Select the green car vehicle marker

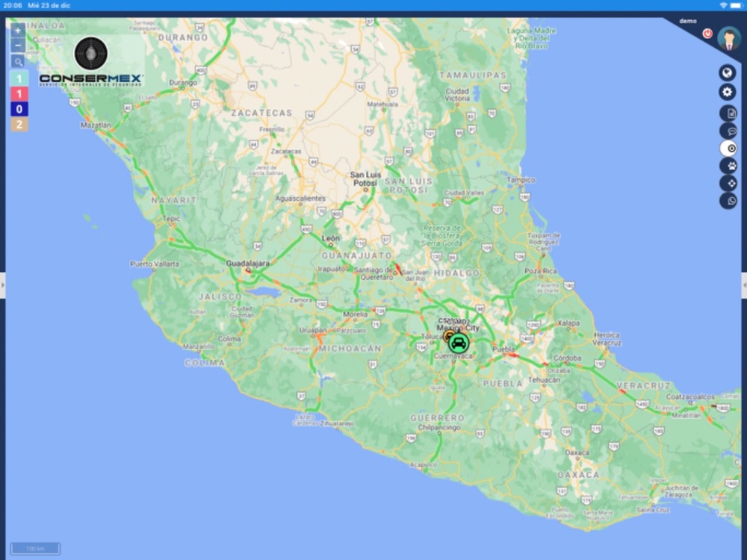point(459,343)
